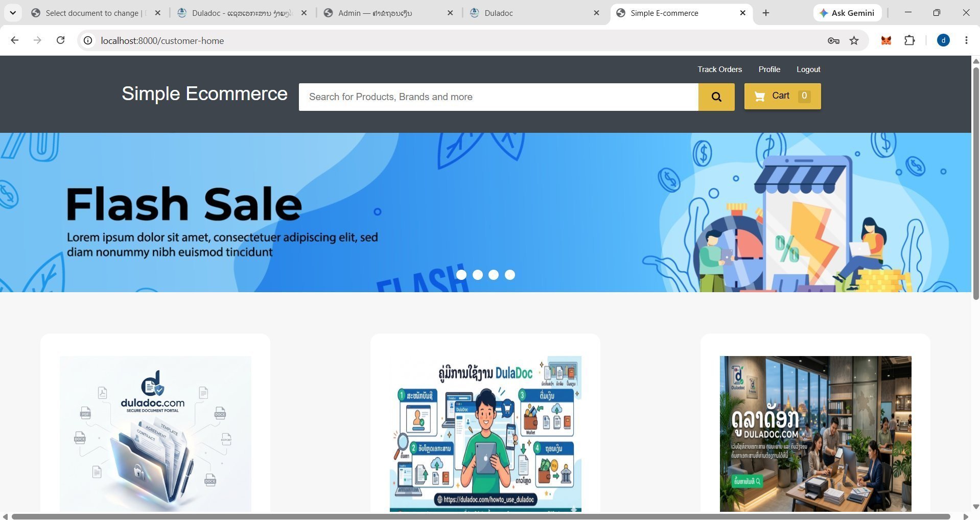
Task: Click the site information icon in address bar
Action: [x=88, y=40]
